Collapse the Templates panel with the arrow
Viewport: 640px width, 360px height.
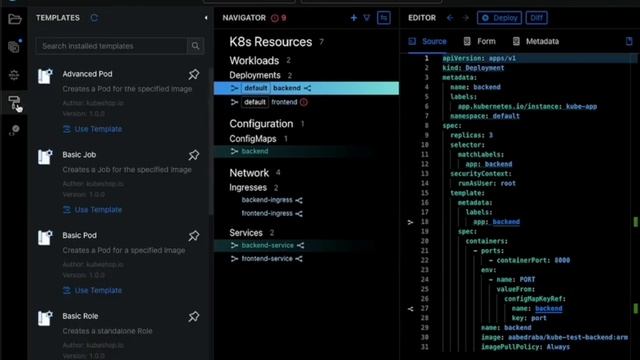pyautogui.click(x=206, y=18)
